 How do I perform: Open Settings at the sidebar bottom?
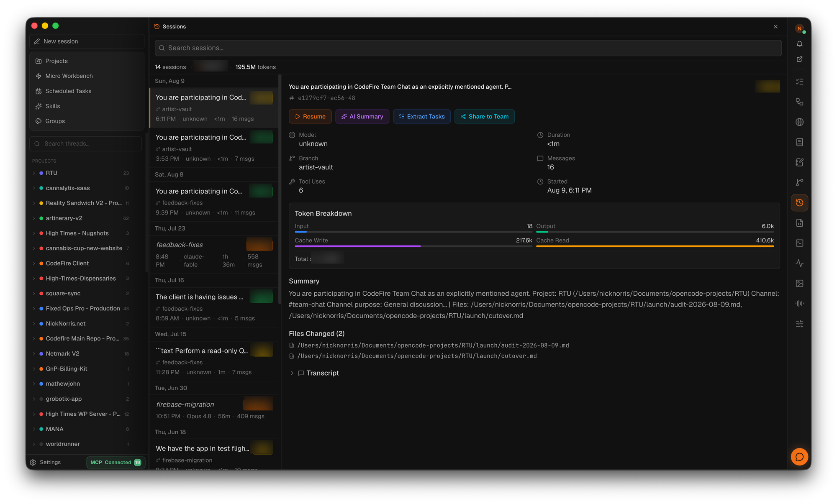tap(46, 462)
